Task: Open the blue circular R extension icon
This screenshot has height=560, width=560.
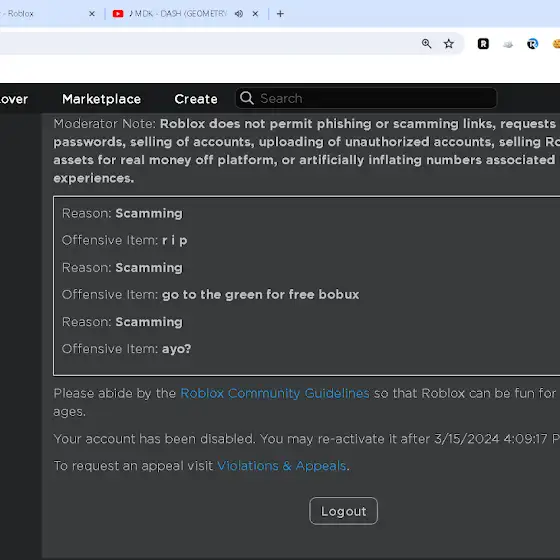Action: 532,44
